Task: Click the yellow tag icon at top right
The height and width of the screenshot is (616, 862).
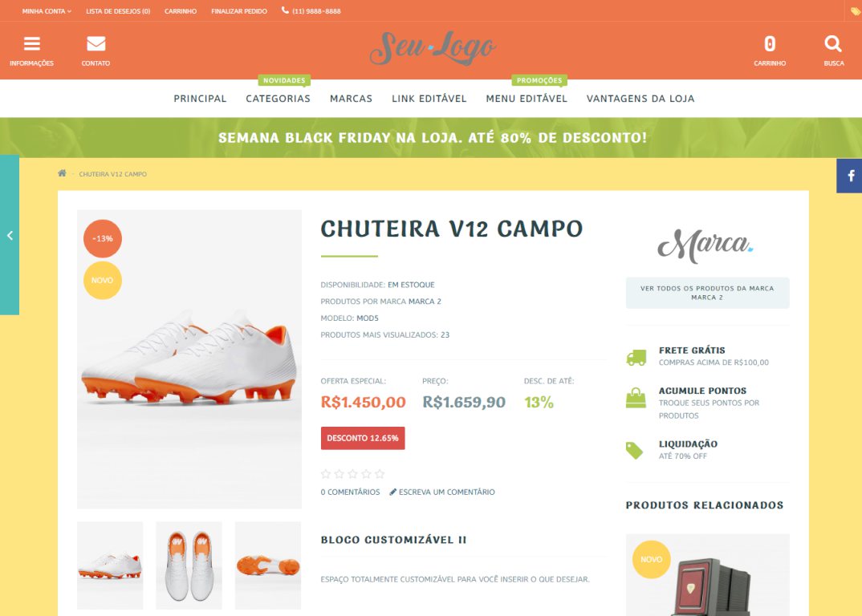Action: click(856, 11)
